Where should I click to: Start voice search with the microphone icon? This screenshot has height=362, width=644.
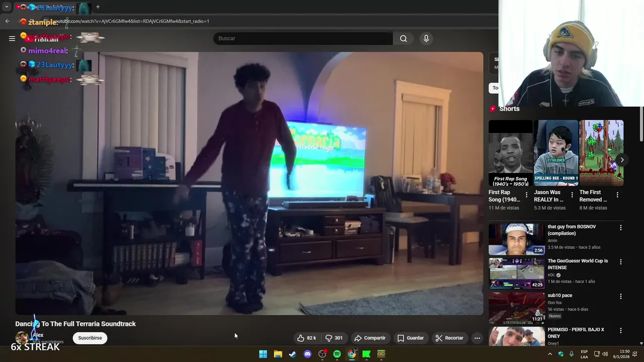pyautogui.click(x=426, y=38)
